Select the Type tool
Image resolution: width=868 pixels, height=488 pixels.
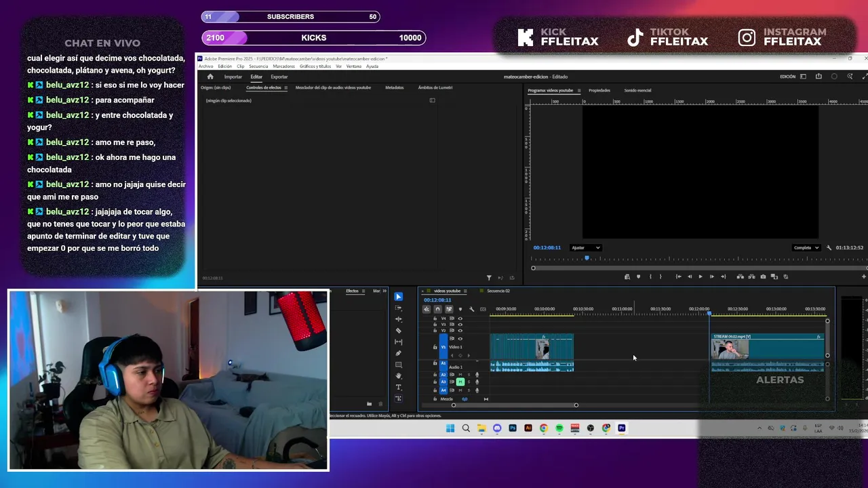(x=398, y=387)
